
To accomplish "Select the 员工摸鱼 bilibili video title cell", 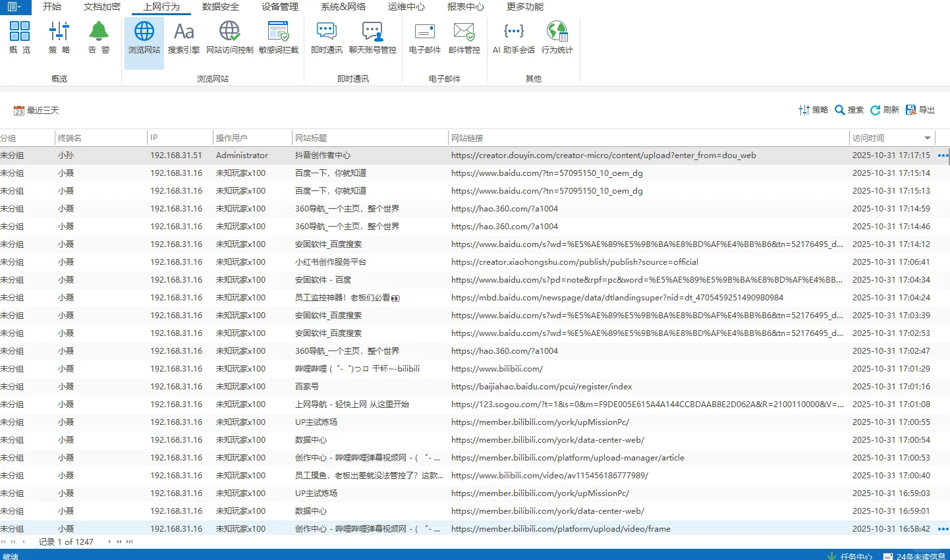I will point(370,476).
